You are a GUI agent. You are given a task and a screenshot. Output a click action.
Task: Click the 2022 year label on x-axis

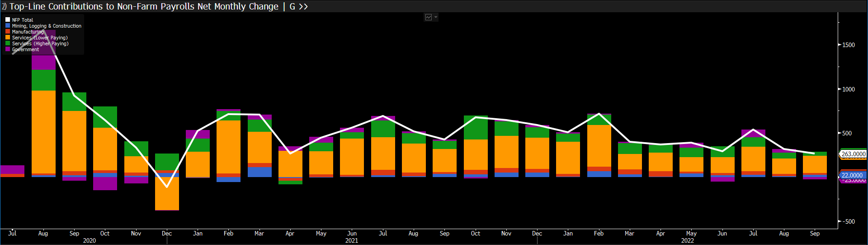tap(688, 240)
